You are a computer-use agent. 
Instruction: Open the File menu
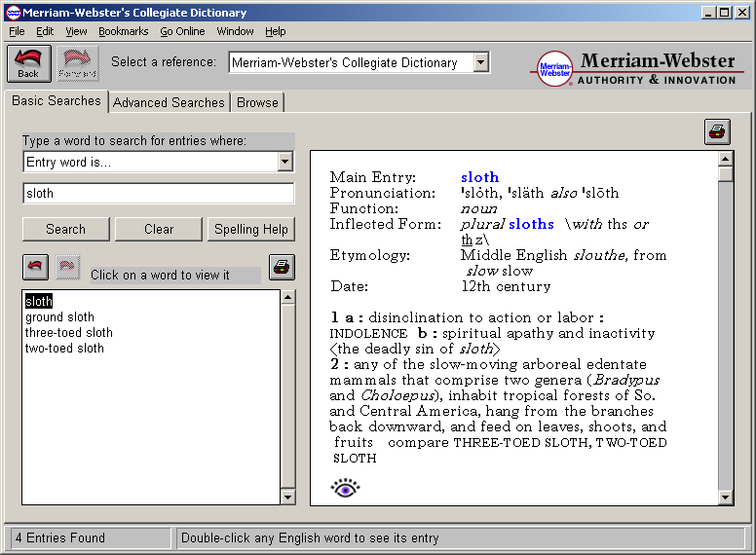point(17,31)
